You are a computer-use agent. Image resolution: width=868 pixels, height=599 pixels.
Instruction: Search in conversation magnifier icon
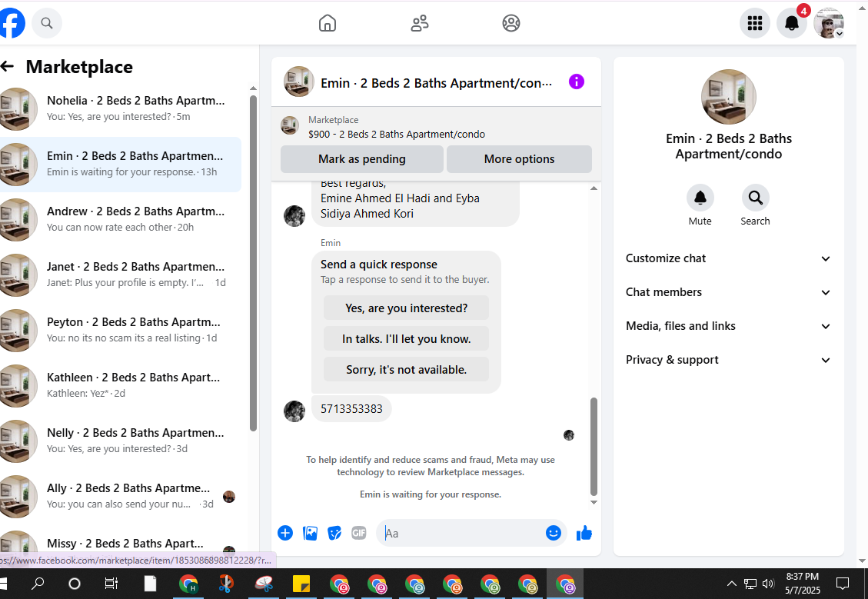(755, 198)
